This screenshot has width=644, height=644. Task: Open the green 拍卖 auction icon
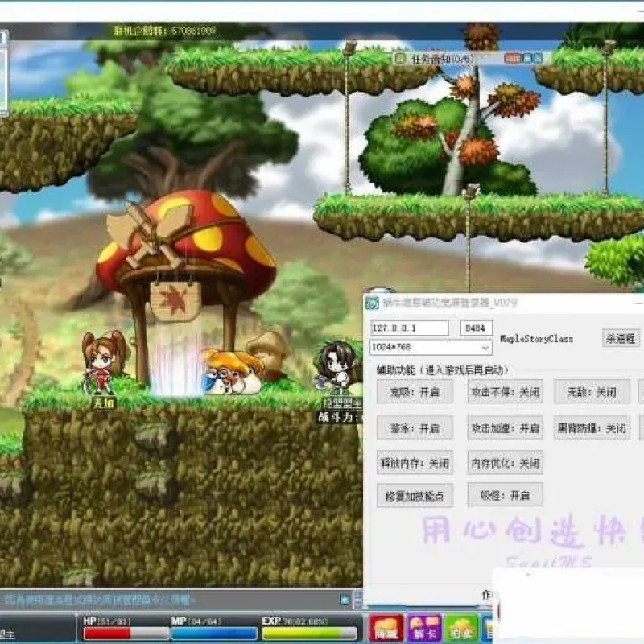pyautogui.click(x=461, y=628)
